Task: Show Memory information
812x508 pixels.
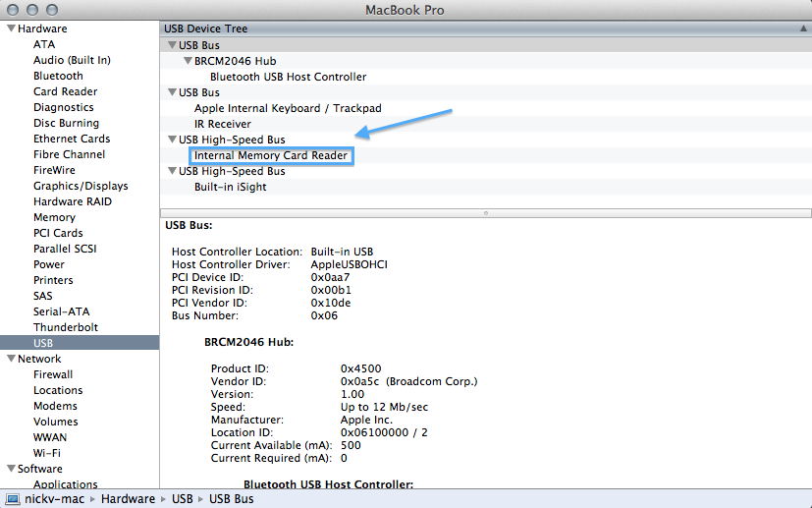Action: 54,217
